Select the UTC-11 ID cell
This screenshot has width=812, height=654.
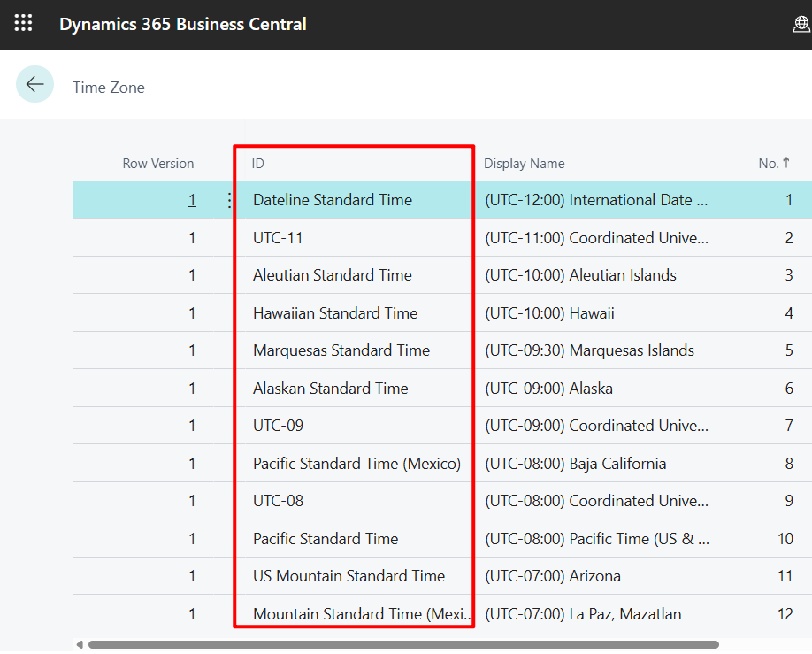click(278, 238)
